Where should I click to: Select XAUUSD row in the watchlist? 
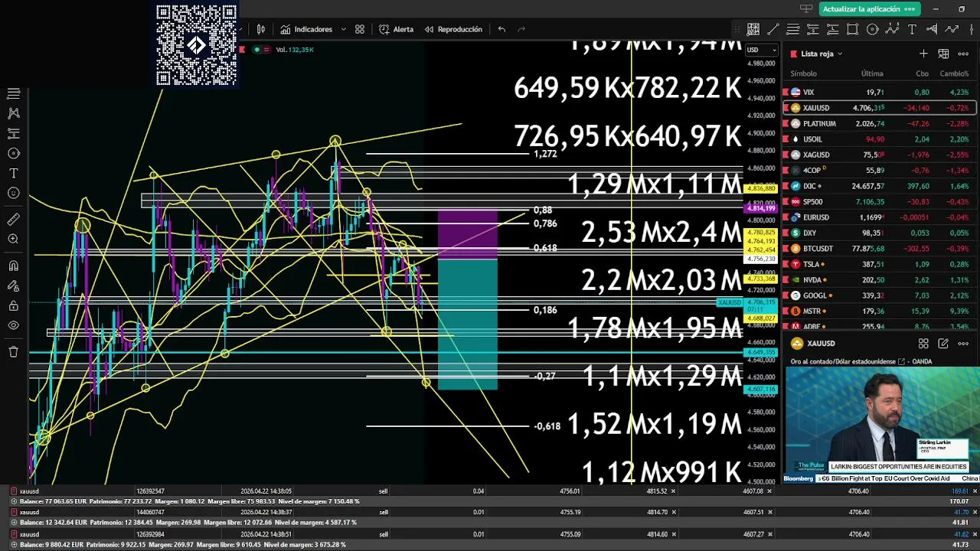point(879,108)
